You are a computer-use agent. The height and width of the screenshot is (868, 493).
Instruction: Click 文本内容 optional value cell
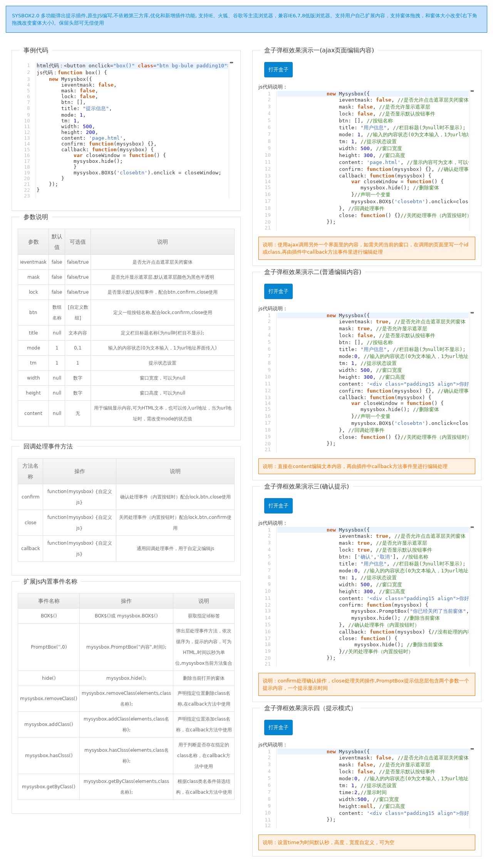78,333
